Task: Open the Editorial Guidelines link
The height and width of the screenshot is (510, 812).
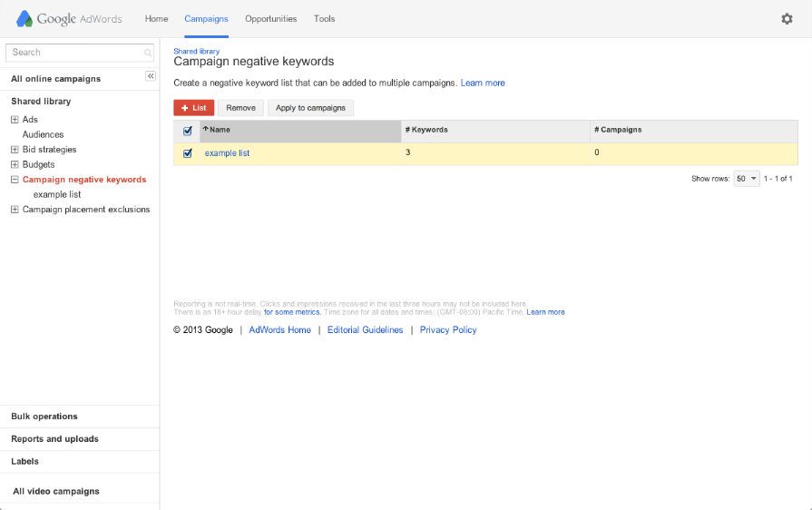Action: [x=365, y=329]
